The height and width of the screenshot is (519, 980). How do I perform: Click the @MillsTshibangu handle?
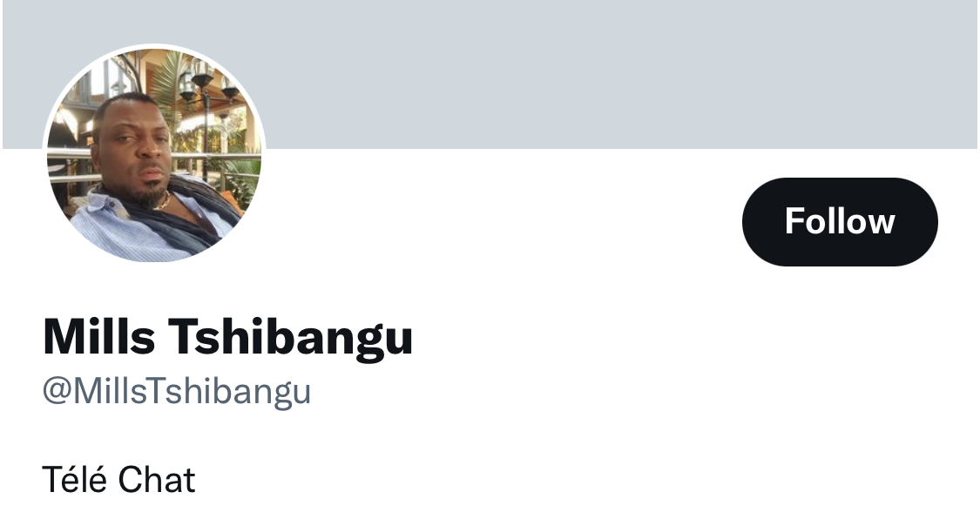tap(176, 392)
